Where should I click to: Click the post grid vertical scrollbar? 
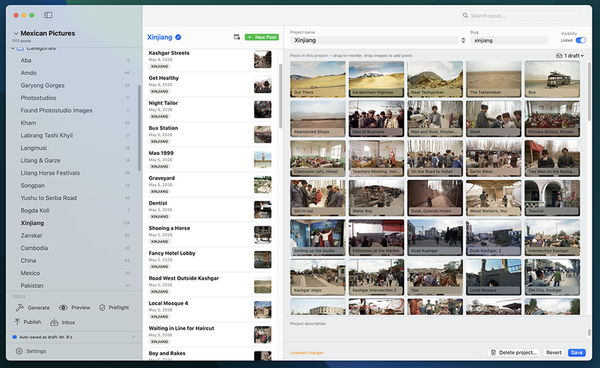589,92
